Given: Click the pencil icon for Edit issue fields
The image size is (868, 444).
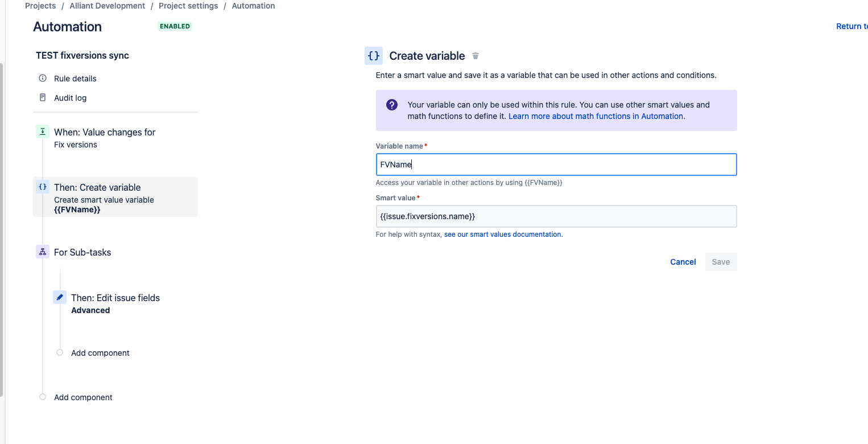Looking at the screenshot, I should [60, 297].
